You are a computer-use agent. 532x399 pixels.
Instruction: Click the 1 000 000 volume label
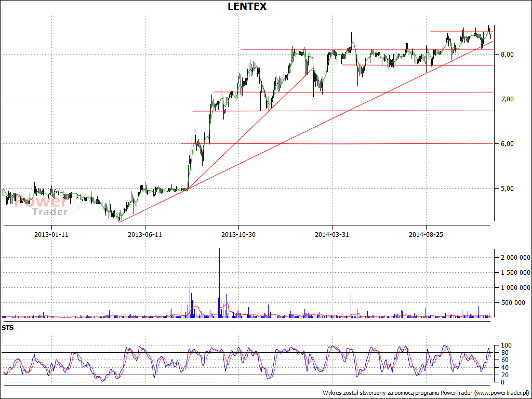coord(515,288)
